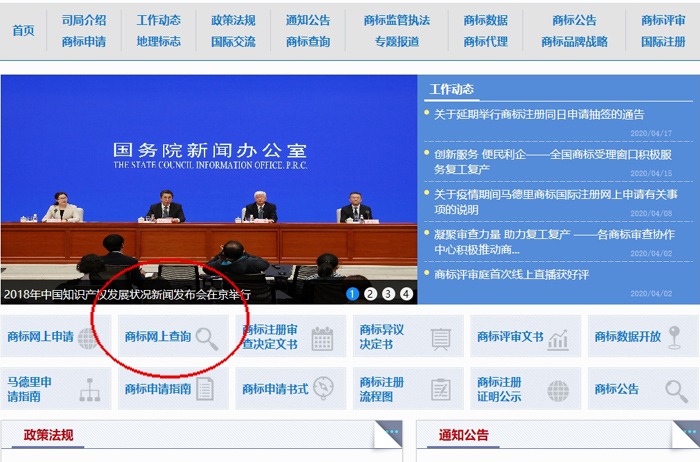
Task: Click the 商标异议决定书 tile label
Action: coord(382,337)
